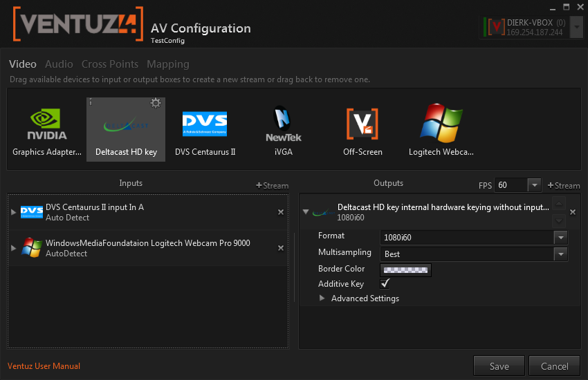Click the Save button

[x=499, y=366]
